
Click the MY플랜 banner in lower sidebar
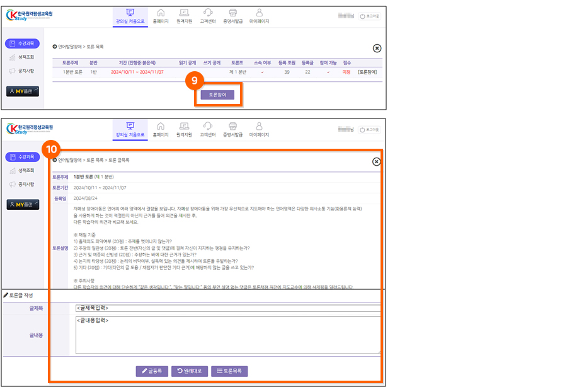[22, 205]
